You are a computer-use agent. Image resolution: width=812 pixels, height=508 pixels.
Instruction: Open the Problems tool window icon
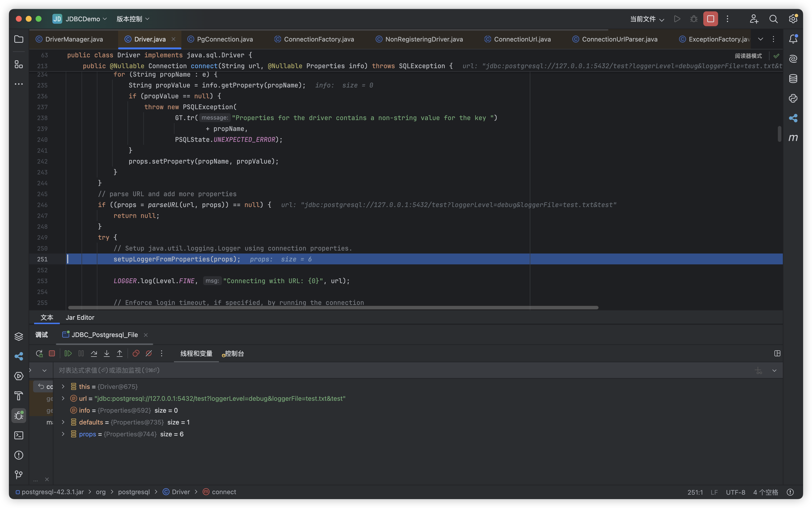[x=19, y=455]
